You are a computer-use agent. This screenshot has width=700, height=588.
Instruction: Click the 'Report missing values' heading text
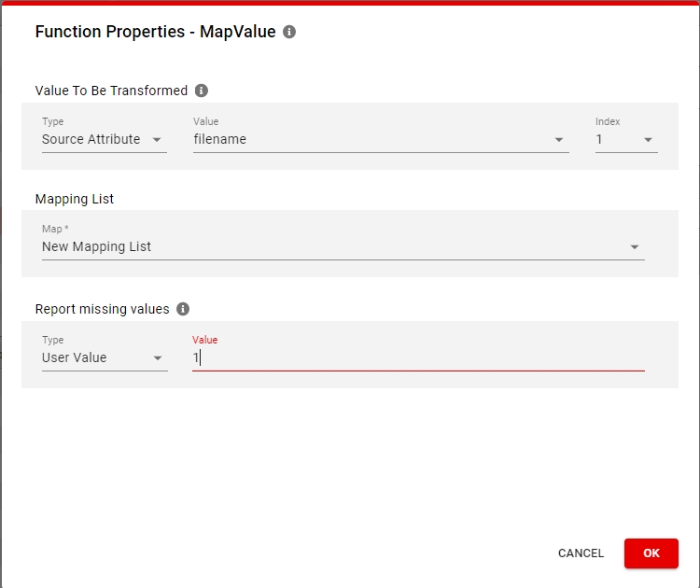pyautogui.click(x=102, y=309)
